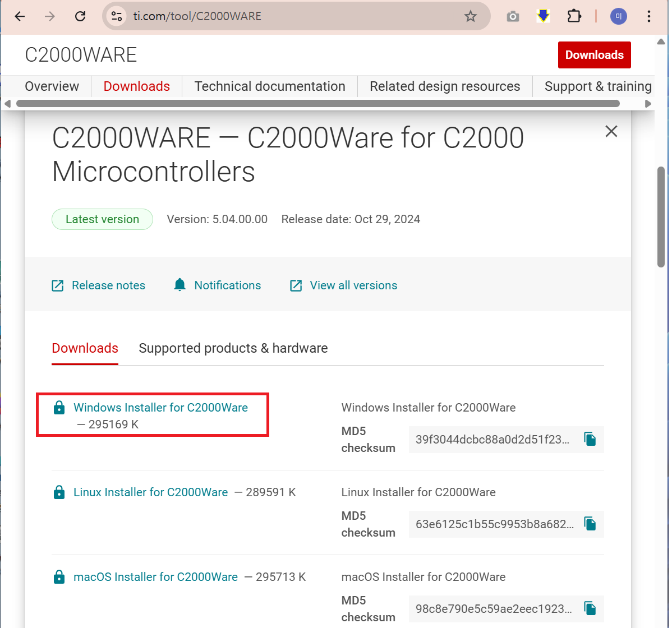This screenshot has width=672, height=628.
Task: Open the Release notes link
Action: (x=108, y=286)
